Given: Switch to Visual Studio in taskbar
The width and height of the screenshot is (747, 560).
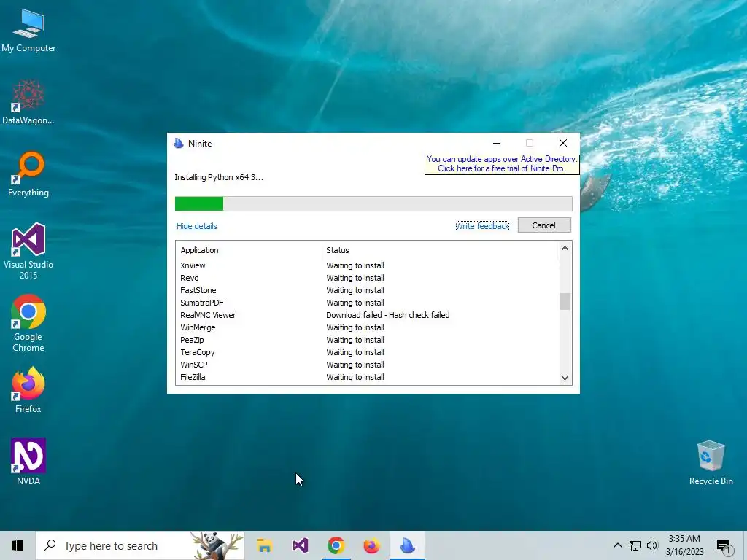Looking at the screenshot, I should click(300, 545).
